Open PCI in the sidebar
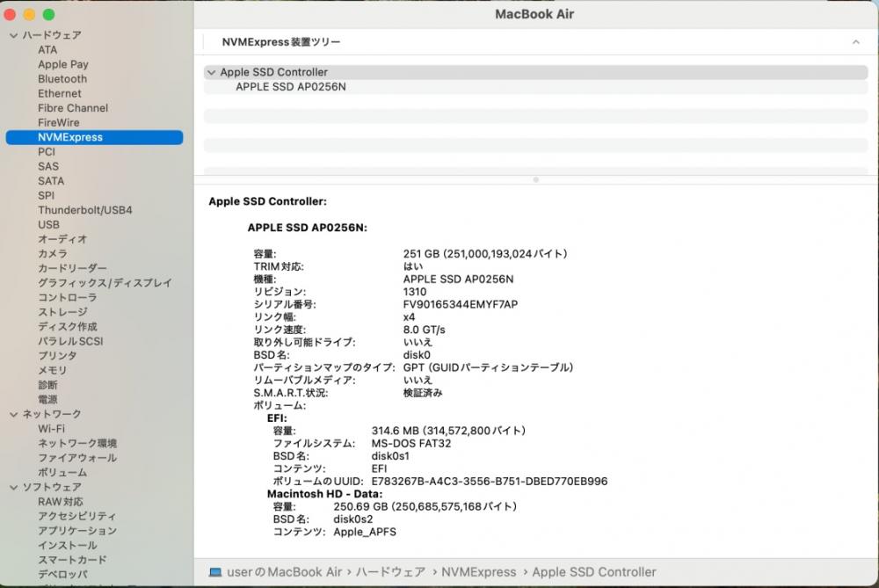879x588 pixels. click(x=47, y=152)
